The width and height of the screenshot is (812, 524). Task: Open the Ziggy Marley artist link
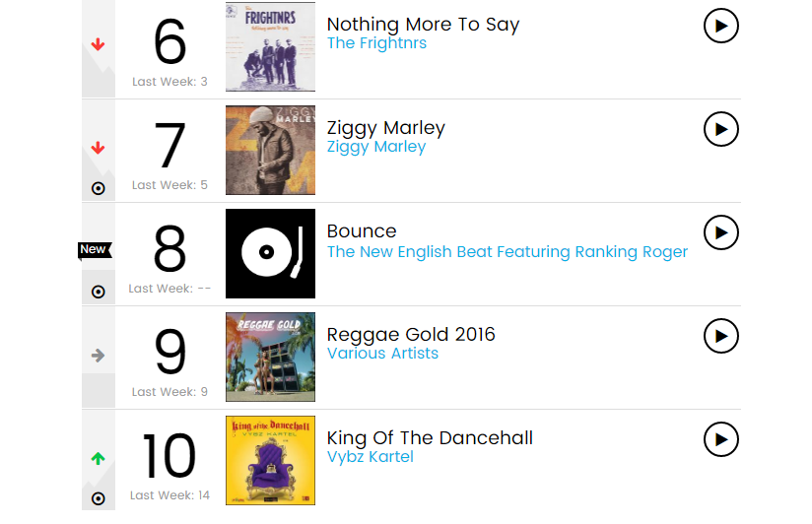pyautogui.click(x=376, y=147)
